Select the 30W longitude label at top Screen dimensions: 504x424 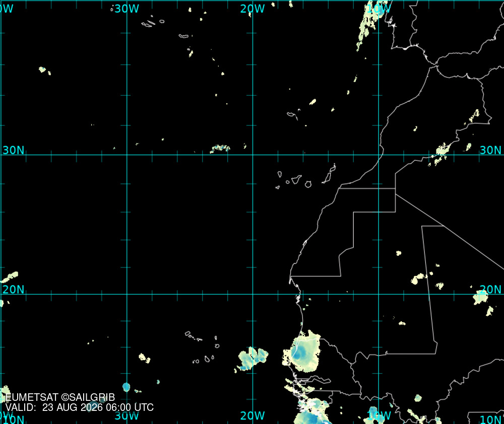(127, 9)
